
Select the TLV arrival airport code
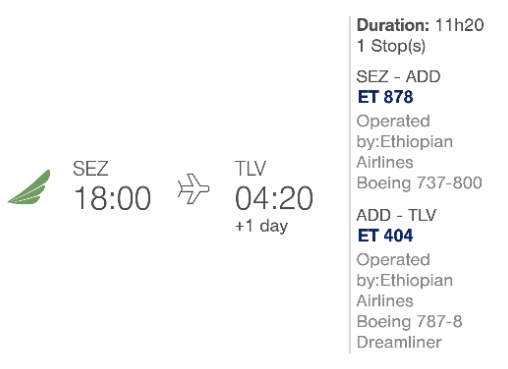point(250,168)
